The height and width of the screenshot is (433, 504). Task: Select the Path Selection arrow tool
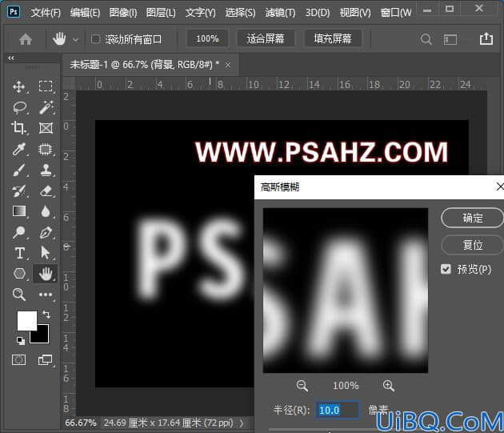click(46, 253)
